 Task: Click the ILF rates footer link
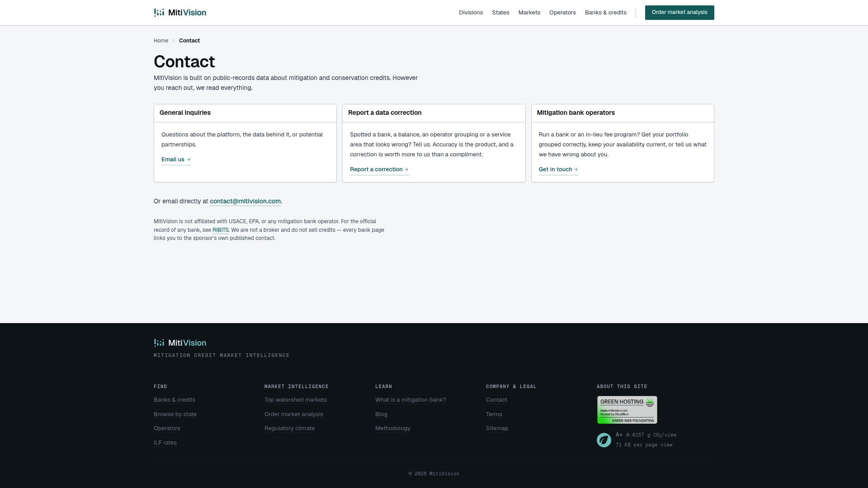tap(165, 443)
